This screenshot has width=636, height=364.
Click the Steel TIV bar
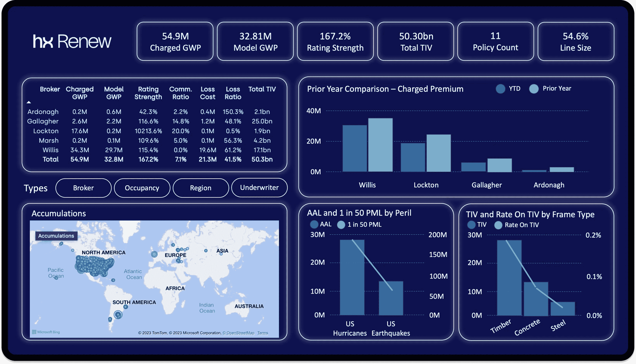563,309
